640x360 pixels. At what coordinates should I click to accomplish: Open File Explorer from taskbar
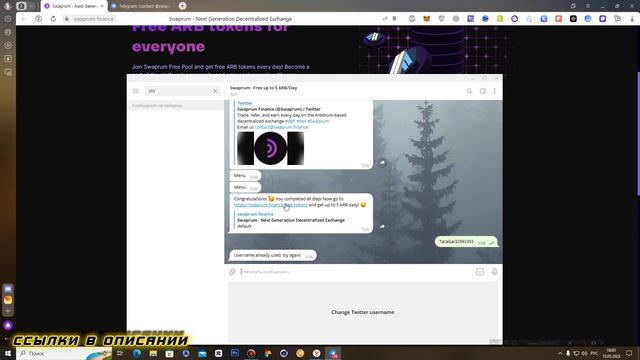(x=153, y=353)
